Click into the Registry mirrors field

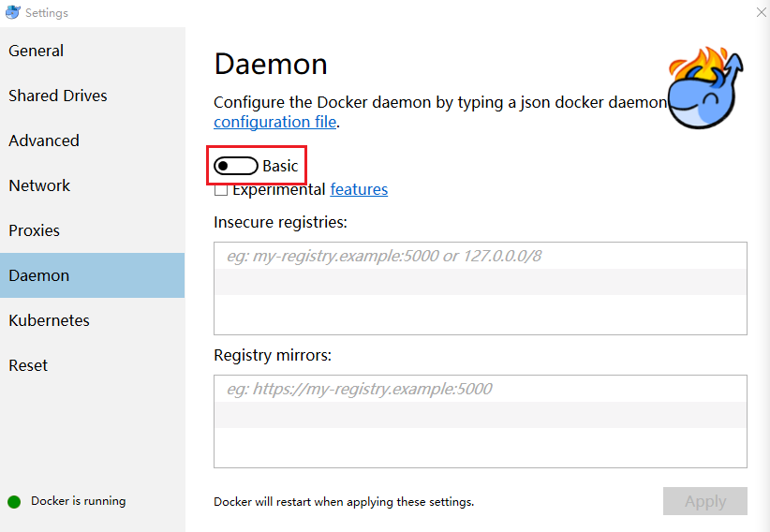click(x=481, y=421)
